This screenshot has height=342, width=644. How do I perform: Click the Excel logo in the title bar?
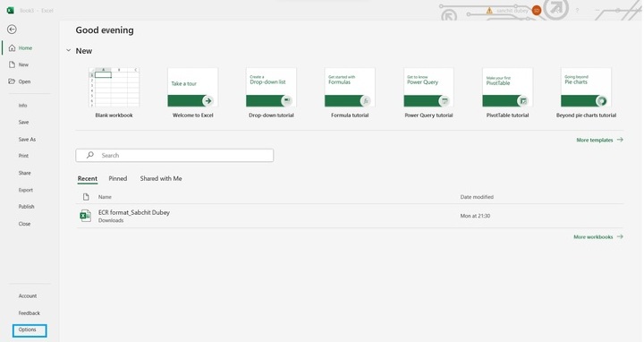point(10,10)
